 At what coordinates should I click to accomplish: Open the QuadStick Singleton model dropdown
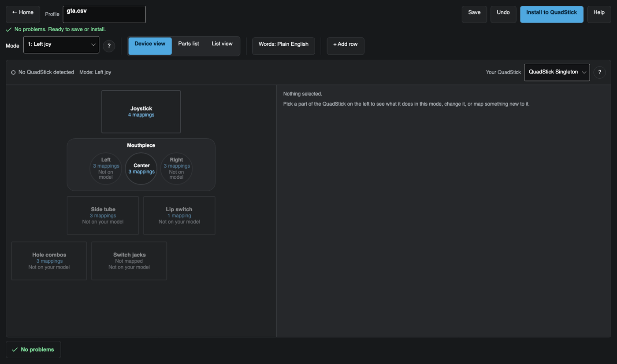[557, 72]
